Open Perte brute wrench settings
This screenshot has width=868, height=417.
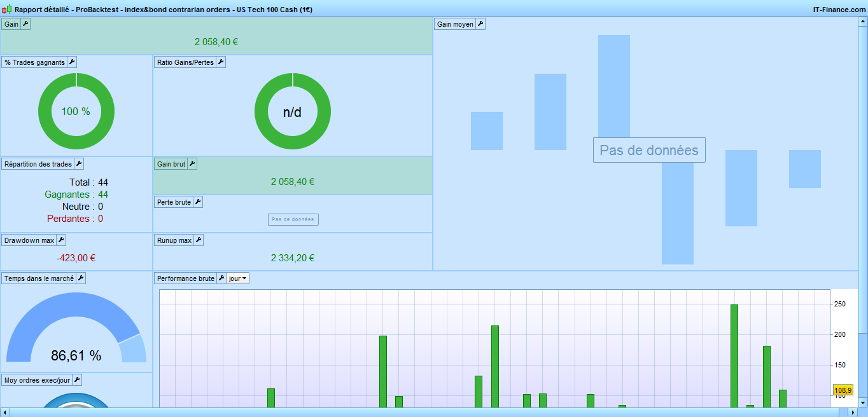[x=197, y=202]
